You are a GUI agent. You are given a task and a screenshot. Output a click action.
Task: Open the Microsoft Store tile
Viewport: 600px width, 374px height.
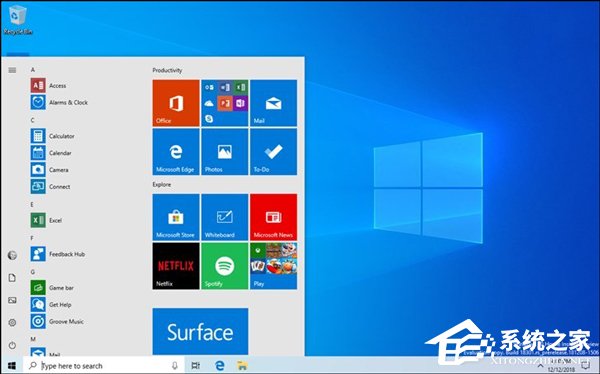coord(176,217)
